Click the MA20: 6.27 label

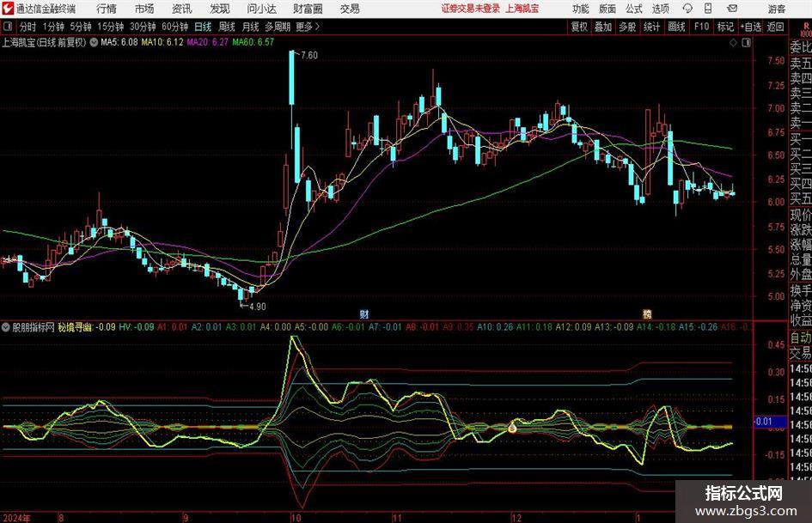pos(207,42)
